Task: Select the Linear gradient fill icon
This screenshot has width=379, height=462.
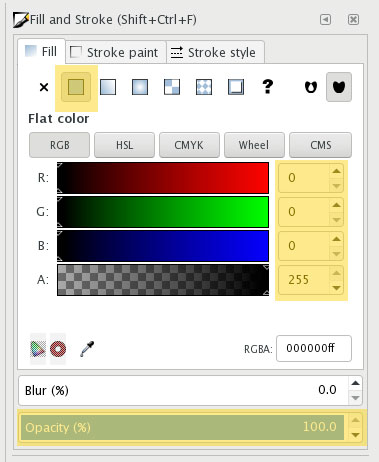Action: coord(108,87)
